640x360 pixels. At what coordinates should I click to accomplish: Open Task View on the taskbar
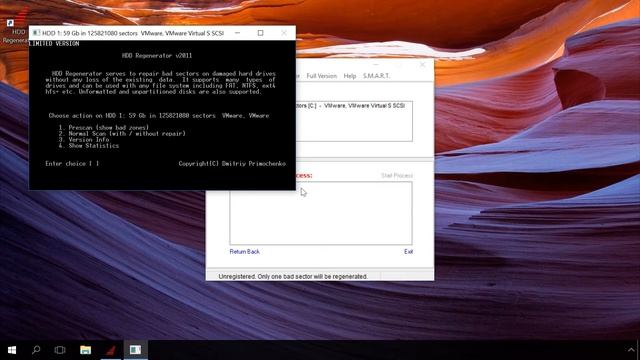(x=60, y=350)
